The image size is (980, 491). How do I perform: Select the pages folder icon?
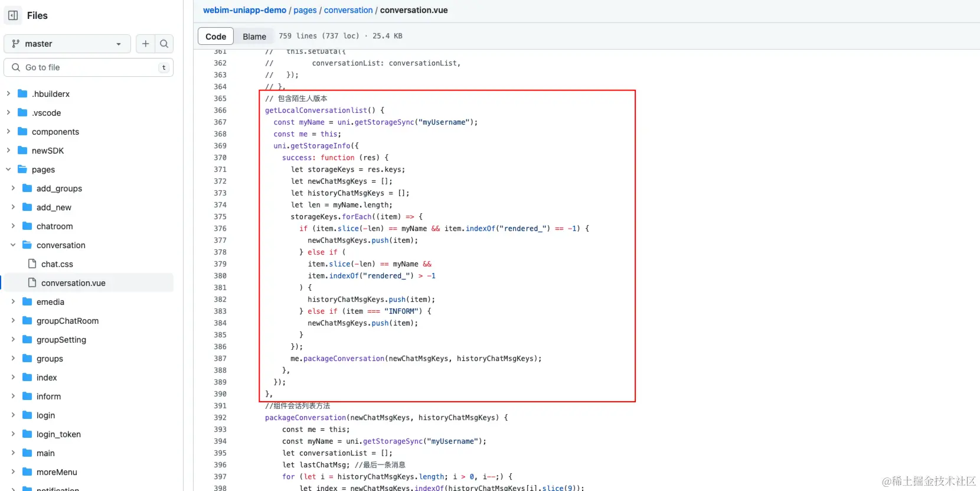tap(22, 169)
